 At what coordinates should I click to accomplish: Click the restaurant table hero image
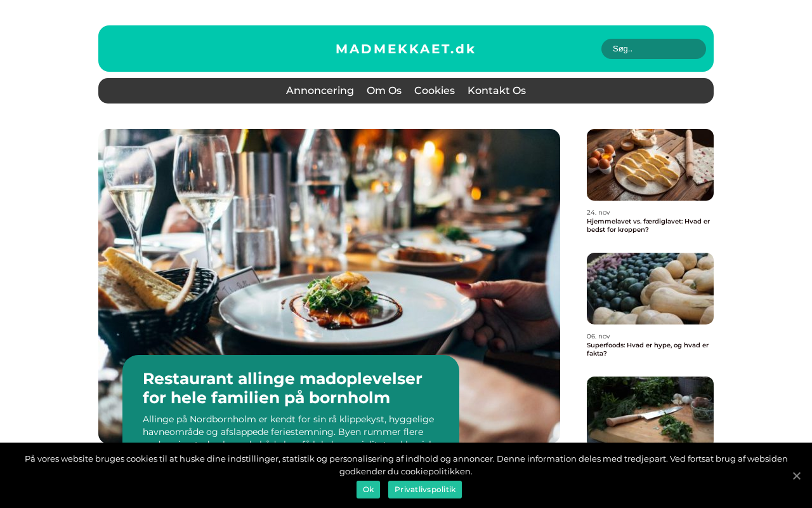[x=329, y=241]
